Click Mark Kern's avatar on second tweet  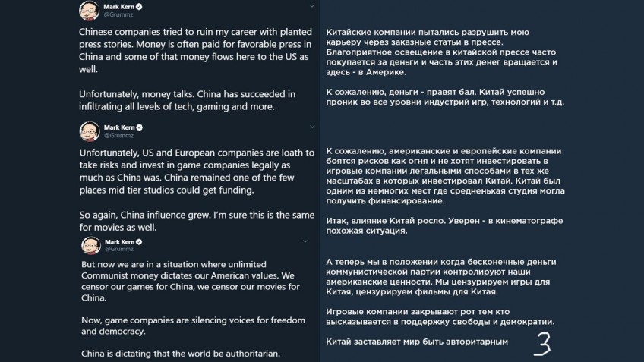tap(90, 131)
